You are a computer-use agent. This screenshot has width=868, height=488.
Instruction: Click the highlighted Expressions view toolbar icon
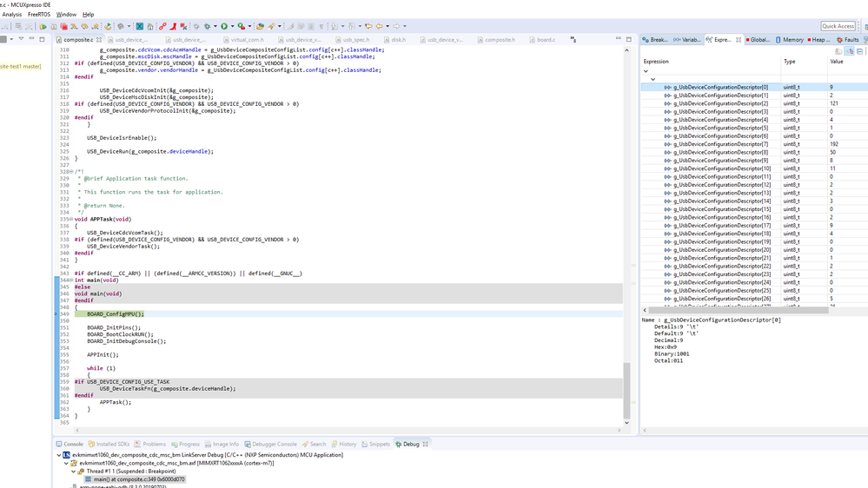click(x=849, y=51)
